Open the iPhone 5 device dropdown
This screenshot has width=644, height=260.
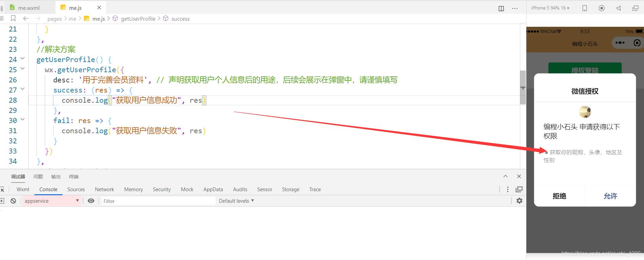[x=550, y=8]
